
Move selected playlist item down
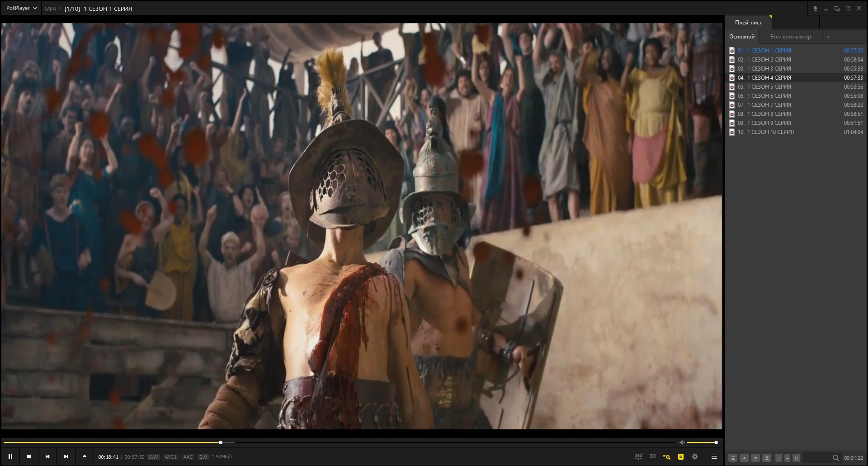tap(755, 458)
